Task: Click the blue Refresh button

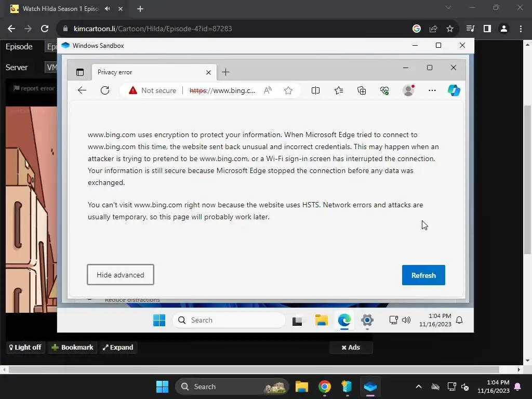Action: 423,275
